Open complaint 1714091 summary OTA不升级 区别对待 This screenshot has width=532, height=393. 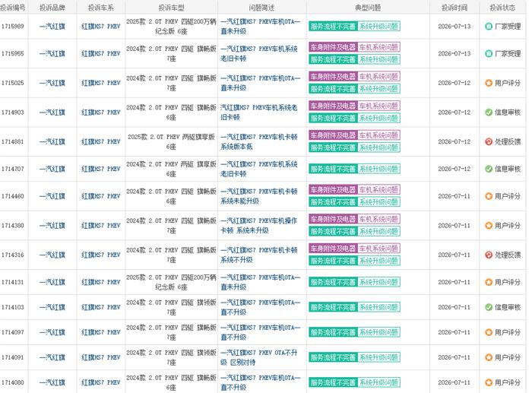(x=259, y=357)
